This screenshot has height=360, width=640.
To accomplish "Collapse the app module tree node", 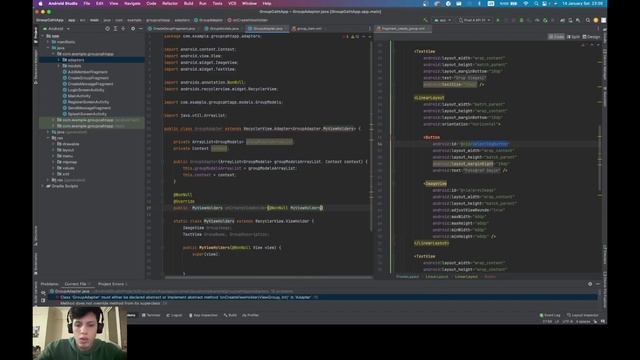I will pyautogui.click(x=43, y=36).
